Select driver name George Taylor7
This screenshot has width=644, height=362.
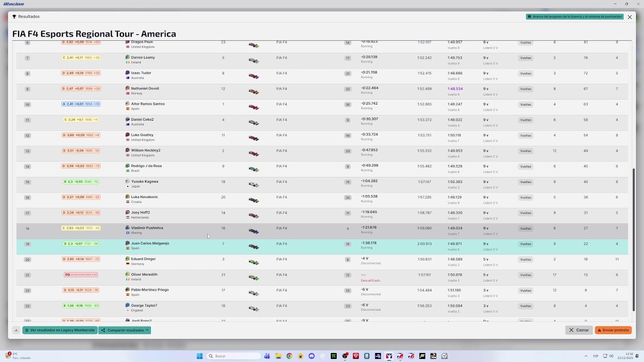[x=144, y=305]
